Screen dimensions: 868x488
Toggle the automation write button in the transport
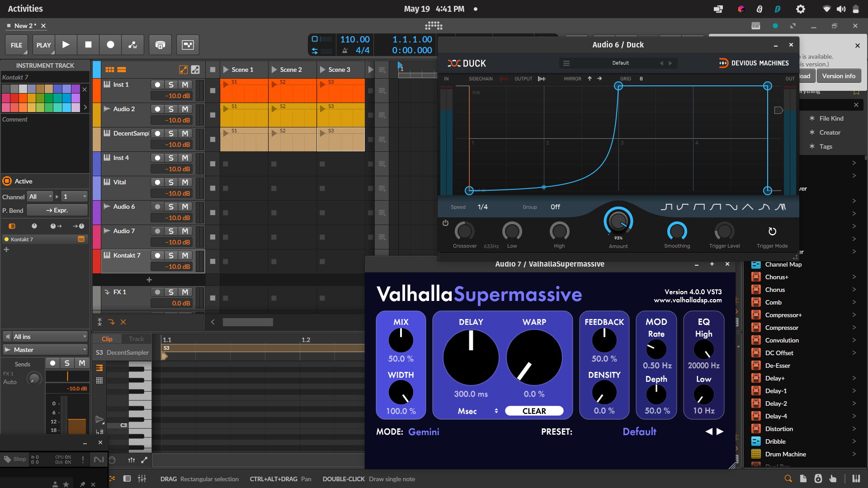pyautogui.click(x=133, y=45)
